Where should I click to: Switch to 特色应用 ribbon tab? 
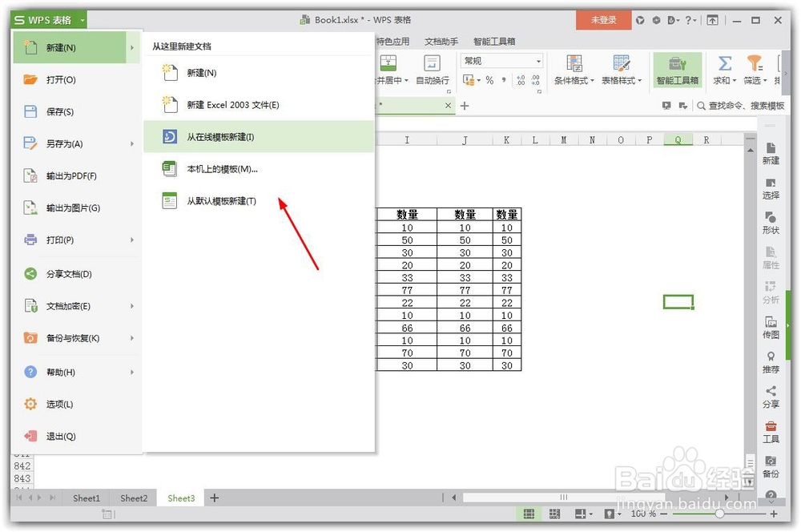click(x=392, y=42)
